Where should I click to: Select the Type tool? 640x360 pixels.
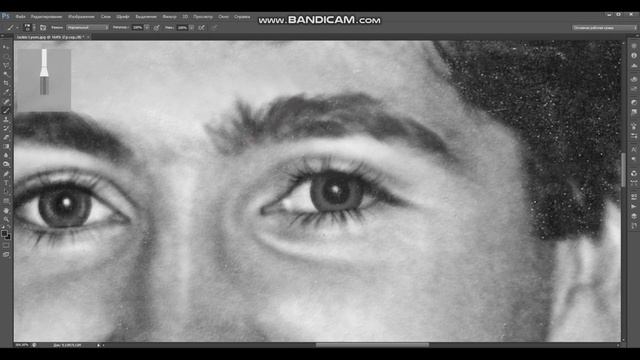(6, 183)
